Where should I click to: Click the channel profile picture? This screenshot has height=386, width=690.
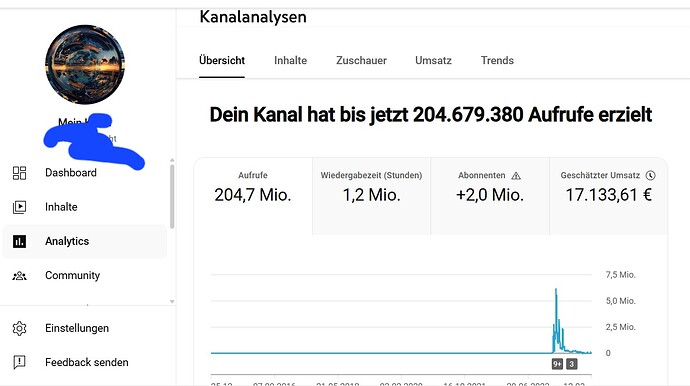(85, 65)
